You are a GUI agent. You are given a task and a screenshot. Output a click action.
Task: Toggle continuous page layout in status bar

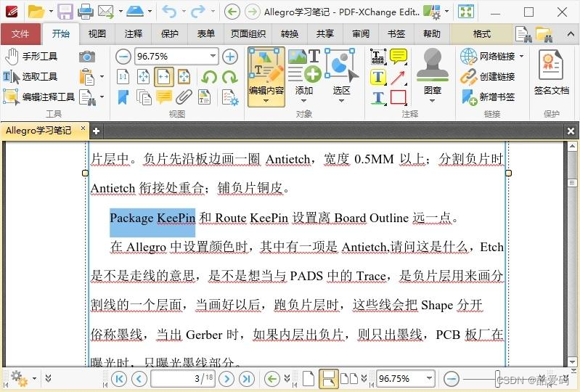tap(328, 379)
